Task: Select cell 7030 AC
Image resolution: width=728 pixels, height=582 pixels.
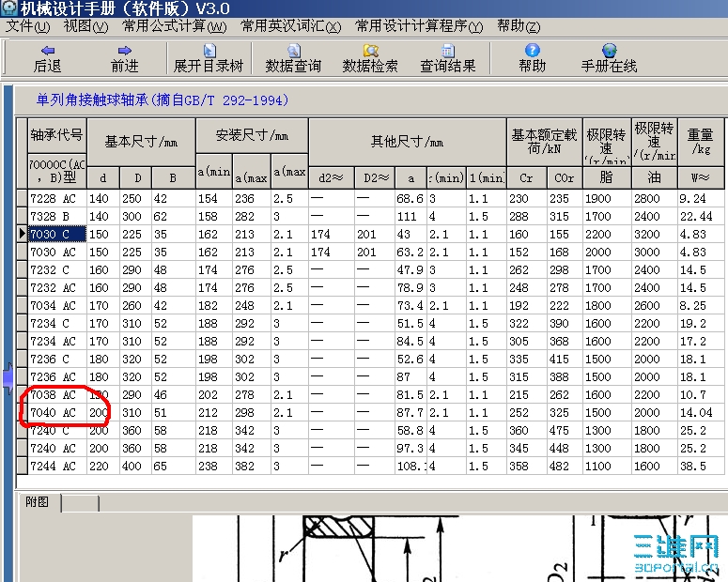Action: click(57, 252)
